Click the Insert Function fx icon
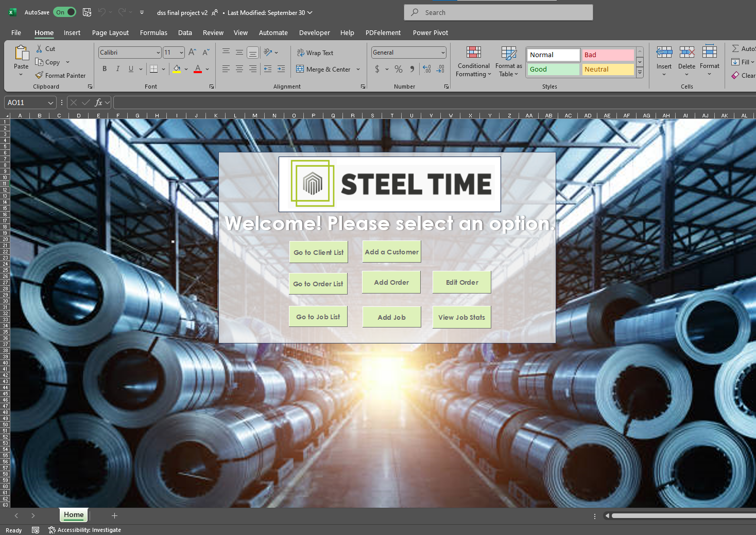This screenshot has height=535, width=756. [x=99, y=102]
